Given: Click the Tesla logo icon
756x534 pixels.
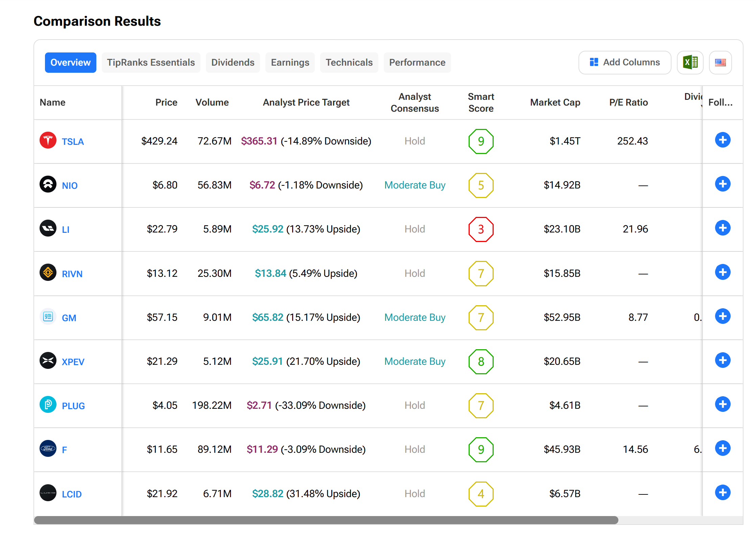Looking at the screenshot, I should tap(48, 140).
